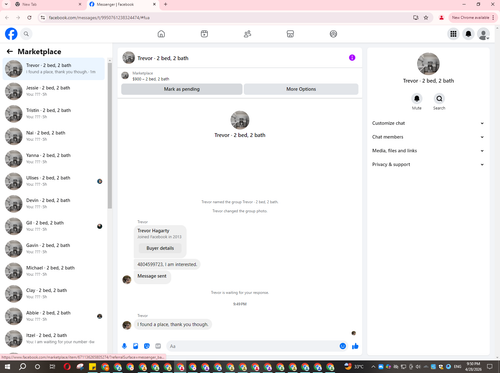
Task: Expand Privacy & support section
Action: pyautogui.click(x=428, y=164)
